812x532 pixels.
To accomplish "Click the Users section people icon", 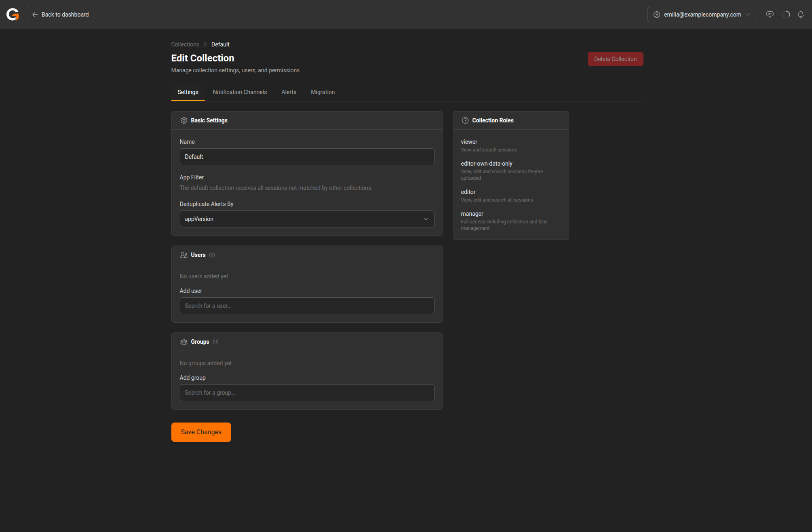I will tap(183, 255).
